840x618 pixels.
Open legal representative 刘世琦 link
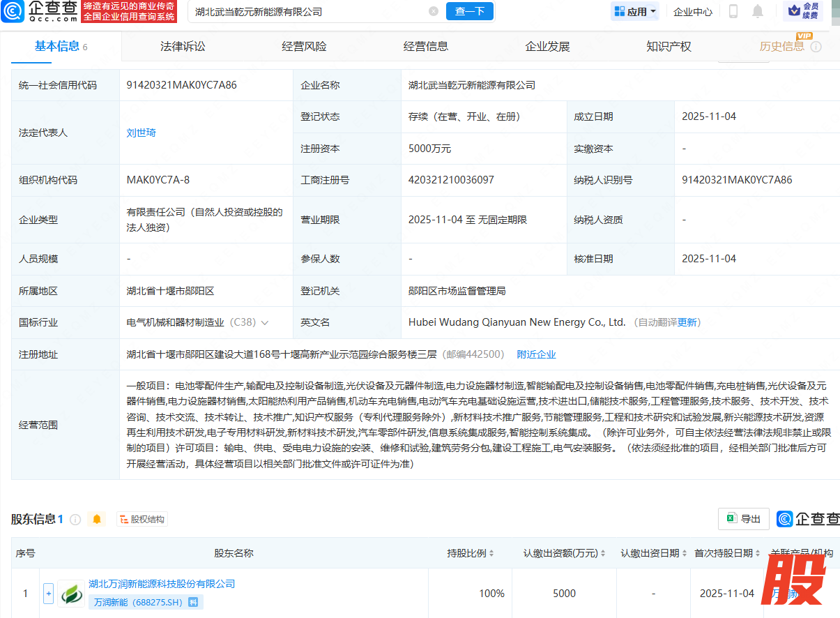pos(141,133)
